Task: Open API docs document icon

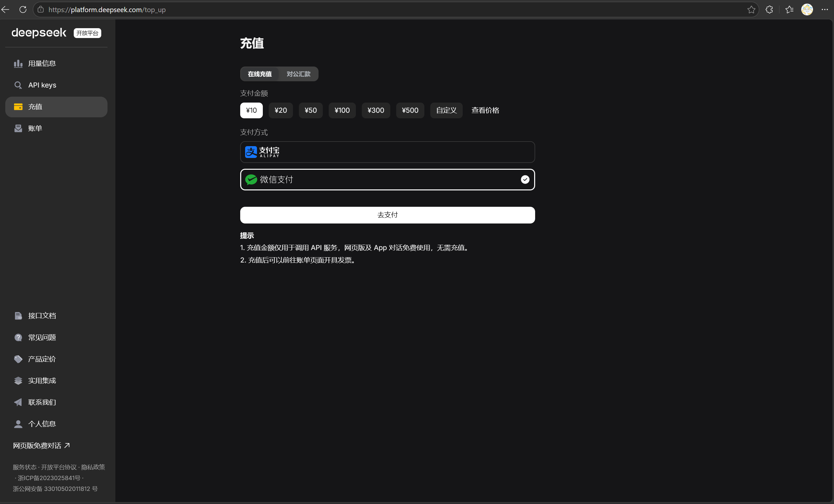Action: [x=18, y=316]
